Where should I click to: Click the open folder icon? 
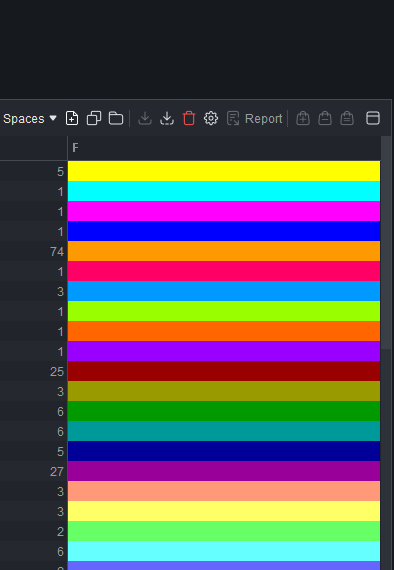[x=116, y=119]
